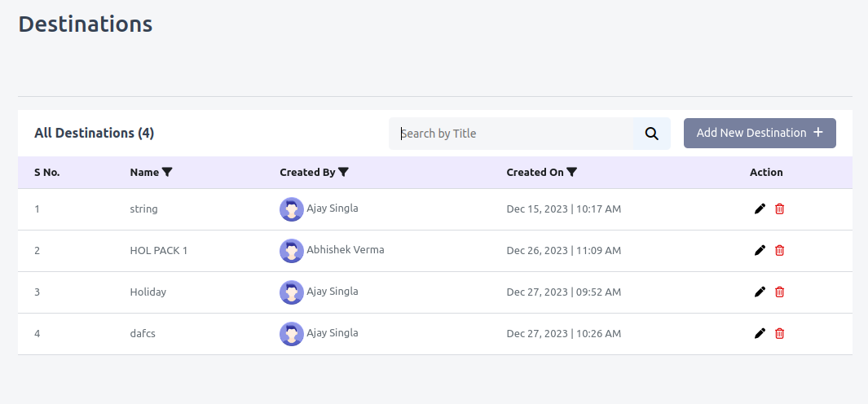Screen dimensions: 868x404
Task: Select the HOL PACK 1 name
Action: pos(159,250)
